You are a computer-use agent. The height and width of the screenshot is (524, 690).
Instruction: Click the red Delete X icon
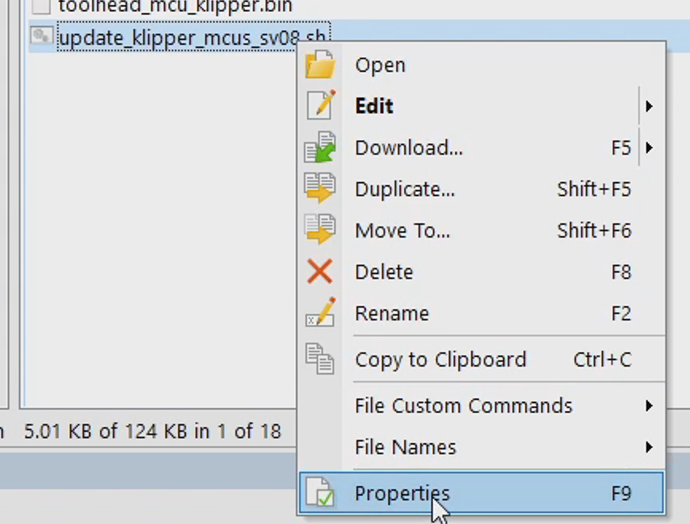coord(320,272)
